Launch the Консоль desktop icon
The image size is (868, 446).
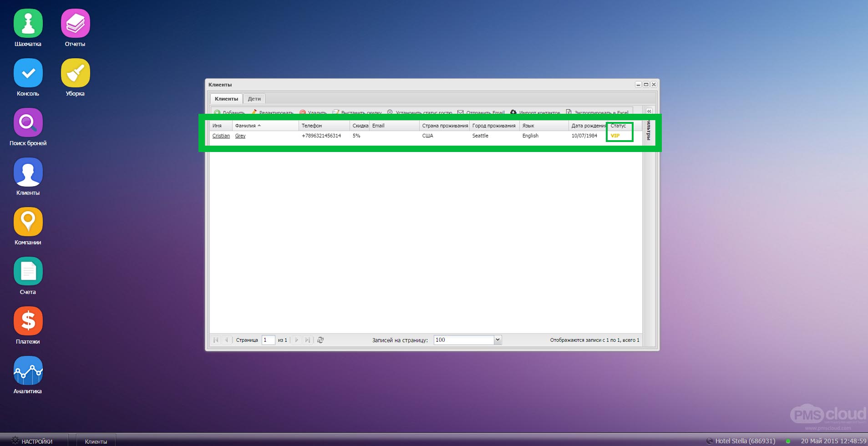28,73
